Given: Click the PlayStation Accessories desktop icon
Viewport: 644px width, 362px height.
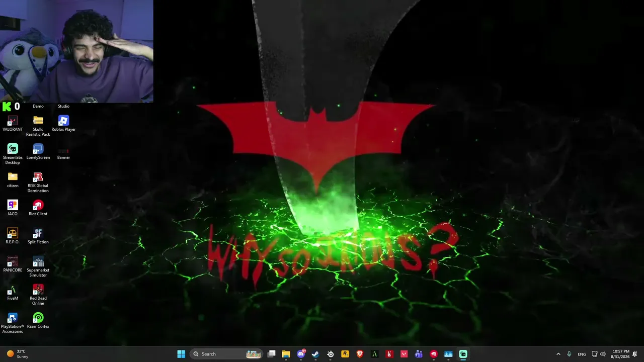Looking at the screenshot, I should pyautogui.click(x=13, y=323).
